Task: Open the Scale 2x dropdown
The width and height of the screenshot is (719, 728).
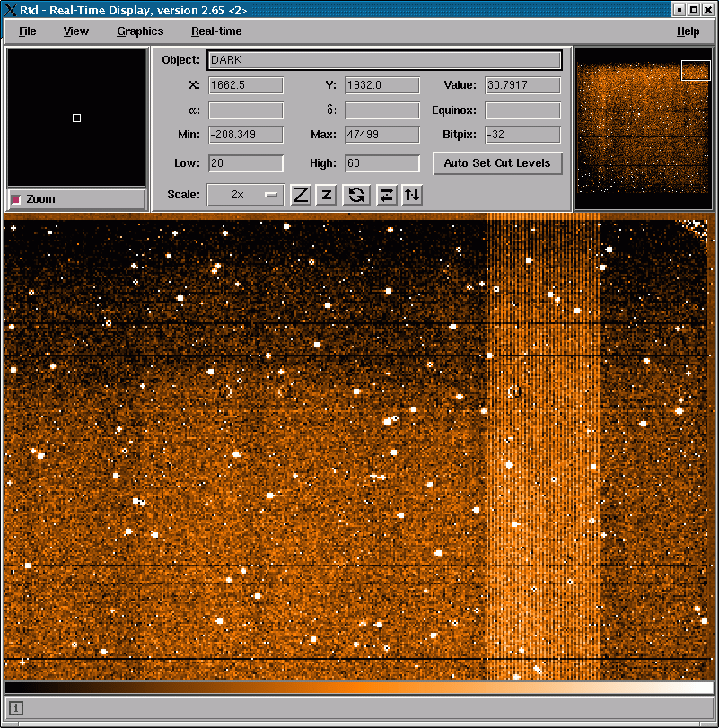Action: 245,195
